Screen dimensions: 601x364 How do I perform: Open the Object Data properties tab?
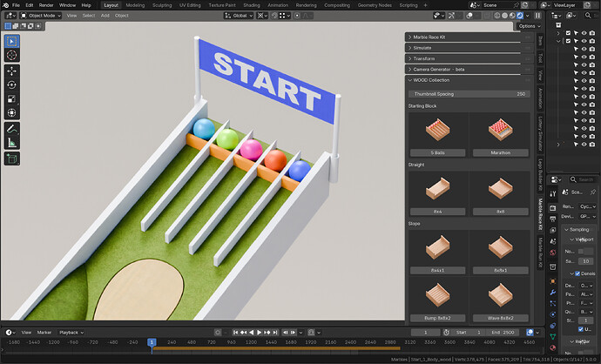point(552,336)
